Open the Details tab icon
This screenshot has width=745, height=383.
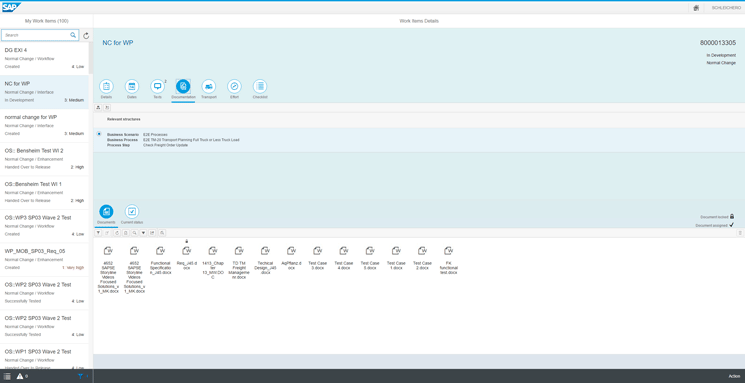(x=106, y=86)
